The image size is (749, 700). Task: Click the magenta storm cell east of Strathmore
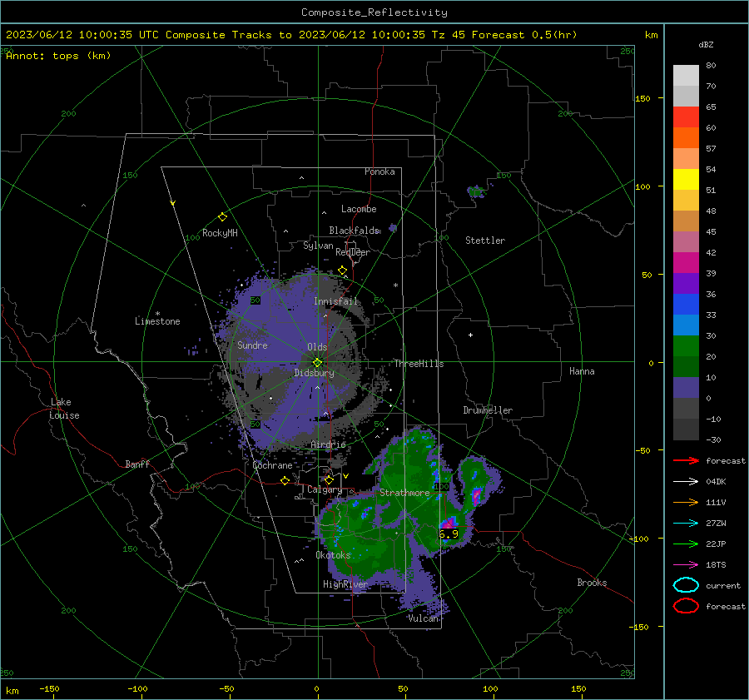pyautogui.click(x=476, y=496)
